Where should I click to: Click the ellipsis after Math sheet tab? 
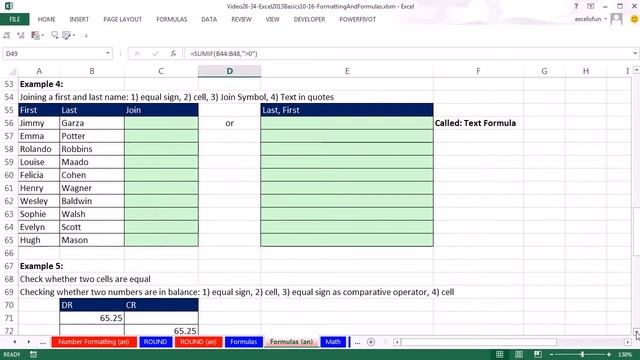coord(357,342)
